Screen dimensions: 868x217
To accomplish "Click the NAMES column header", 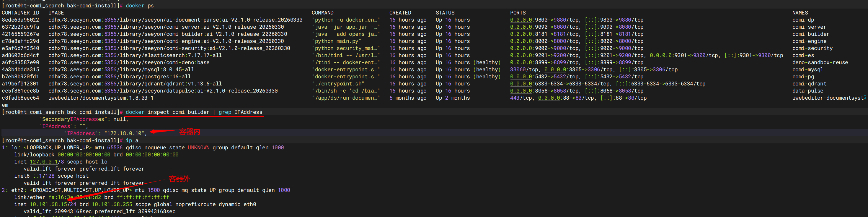I will (800, 13).
